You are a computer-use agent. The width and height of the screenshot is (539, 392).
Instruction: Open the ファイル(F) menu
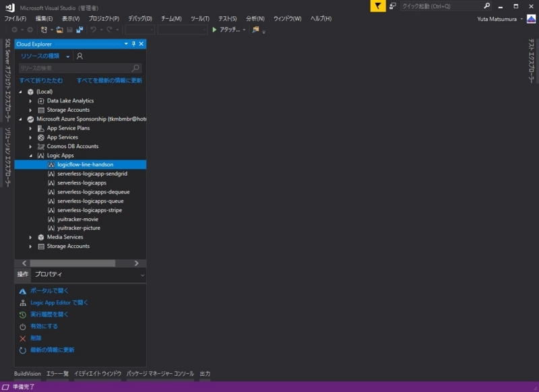(x=15, y=19)
